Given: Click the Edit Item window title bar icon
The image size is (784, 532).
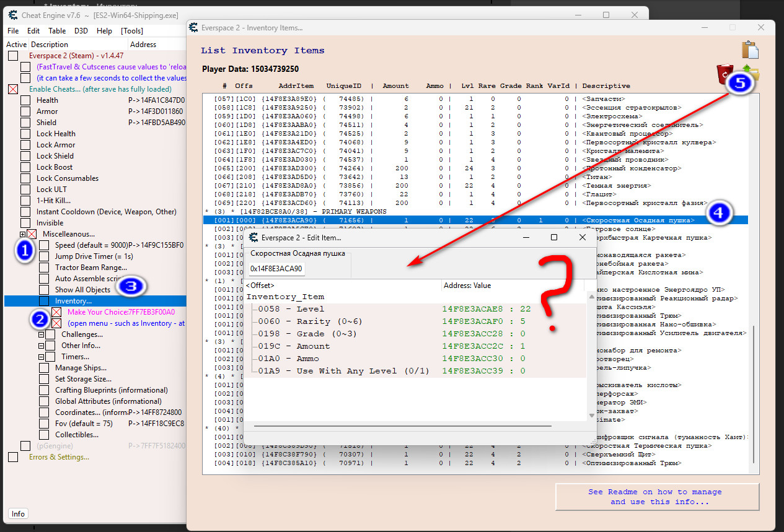Looking at the screenshot, I should click(253, 237).
